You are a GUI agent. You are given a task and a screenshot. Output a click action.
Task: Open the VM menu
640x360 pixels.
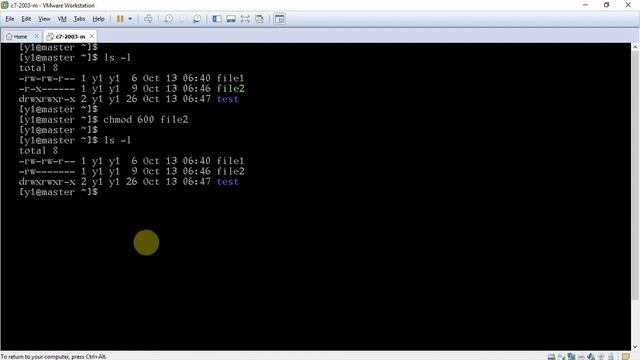coord(62,19)
